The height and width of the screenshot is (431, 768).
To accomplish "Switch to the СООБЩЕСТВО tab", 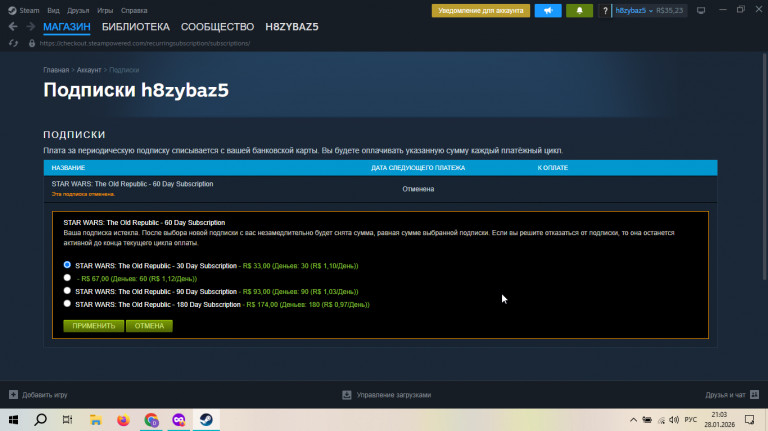I will coord(217,27).
